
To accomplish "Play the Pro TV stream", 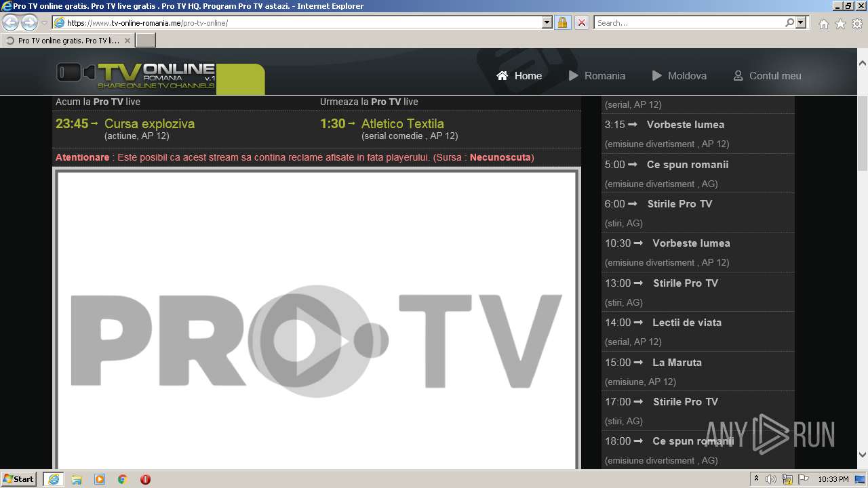I will point(317,341).
